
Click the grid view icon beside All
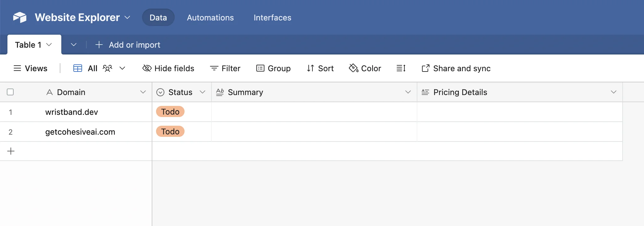(78, 68)
